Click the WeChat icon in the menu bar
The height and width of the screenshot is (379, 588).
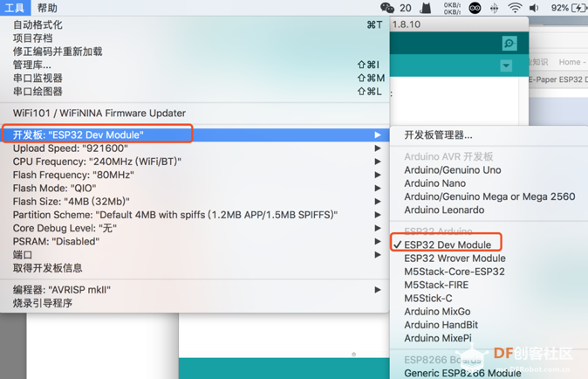point(387,8)
